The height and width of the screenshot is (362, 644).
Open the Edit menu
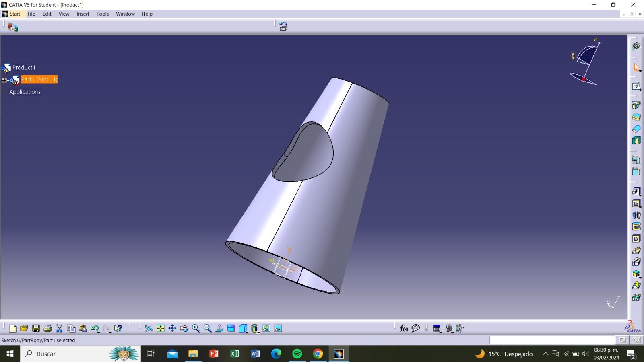click(47, 14)
